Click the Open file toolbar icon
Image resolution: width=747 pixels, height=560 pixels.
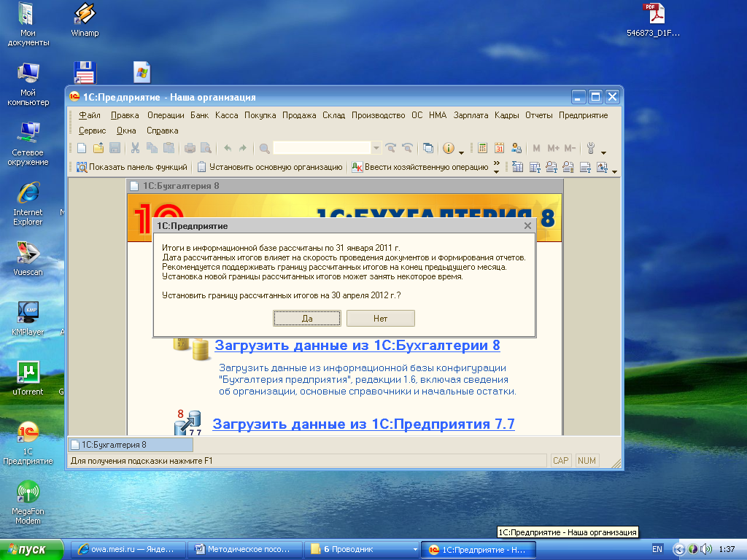click(x=98, y=148)
